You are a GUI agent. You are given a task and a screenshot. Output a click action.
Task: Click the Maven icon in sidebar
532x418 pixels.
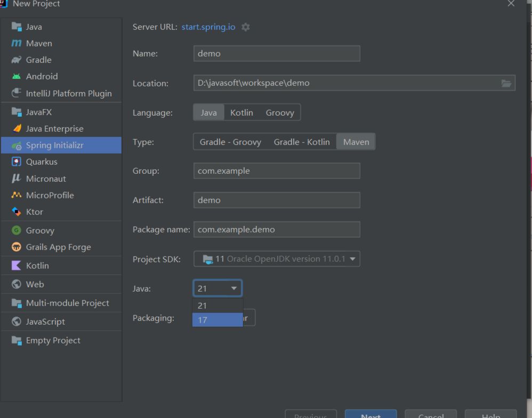click(17, 43)
